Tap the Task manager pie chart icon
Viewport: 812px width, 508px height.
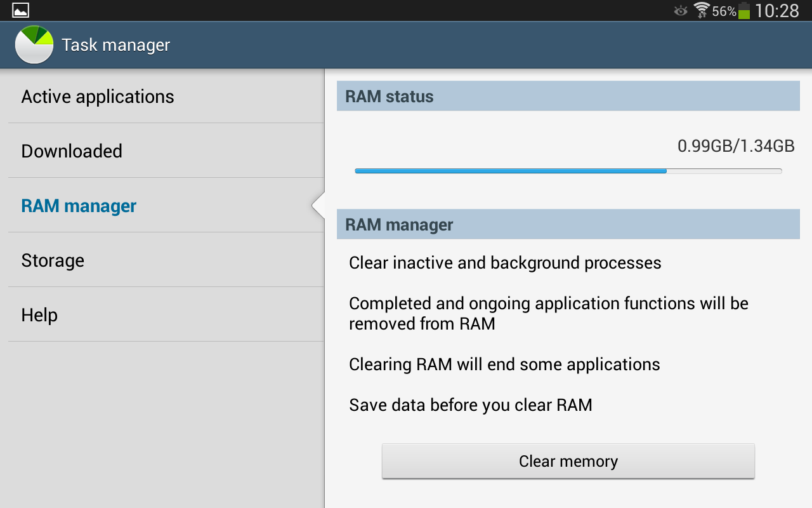click(34, 44)
